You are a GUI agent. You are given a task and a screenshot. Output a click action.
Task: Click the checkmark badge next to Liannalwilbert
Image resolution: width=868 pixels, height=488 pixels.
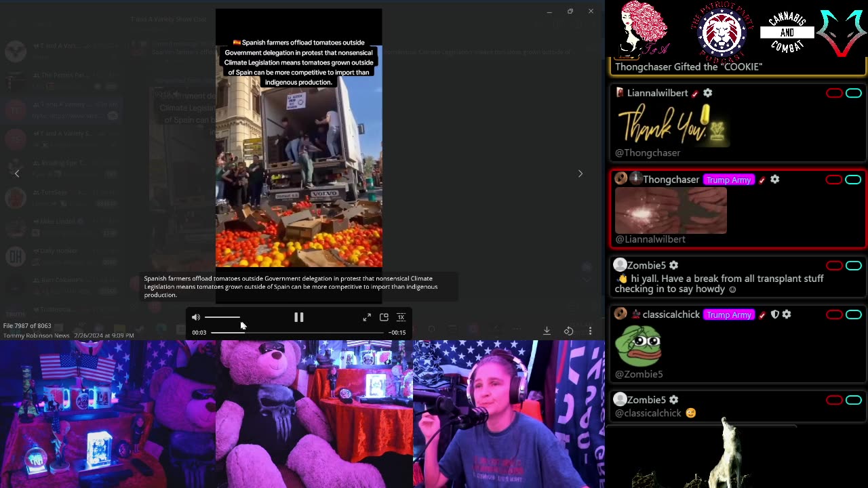point(694,94)
